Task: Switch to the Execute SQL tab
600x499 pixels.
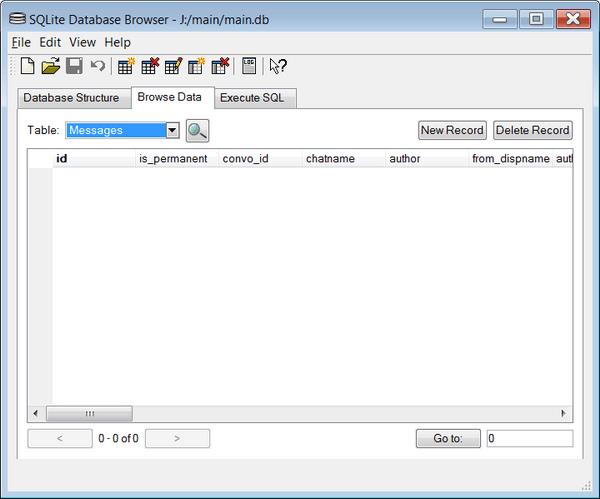Action: [252, 98]
